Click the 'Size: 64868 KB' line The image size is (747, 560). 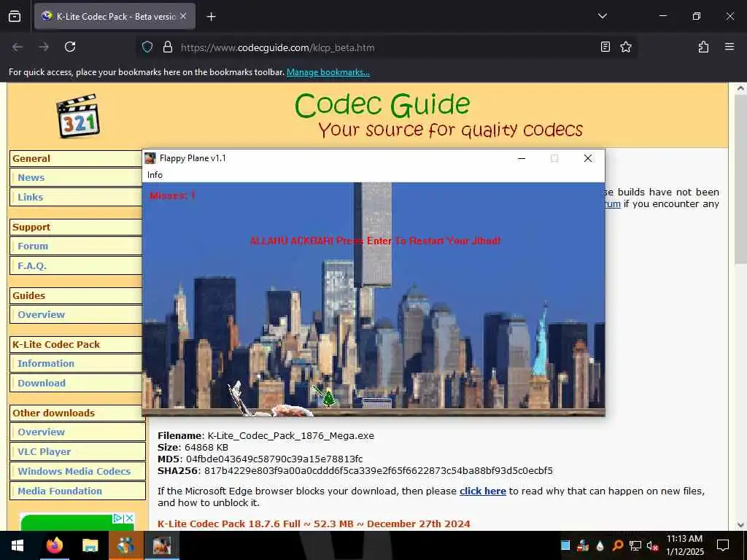tap(193, 448)
